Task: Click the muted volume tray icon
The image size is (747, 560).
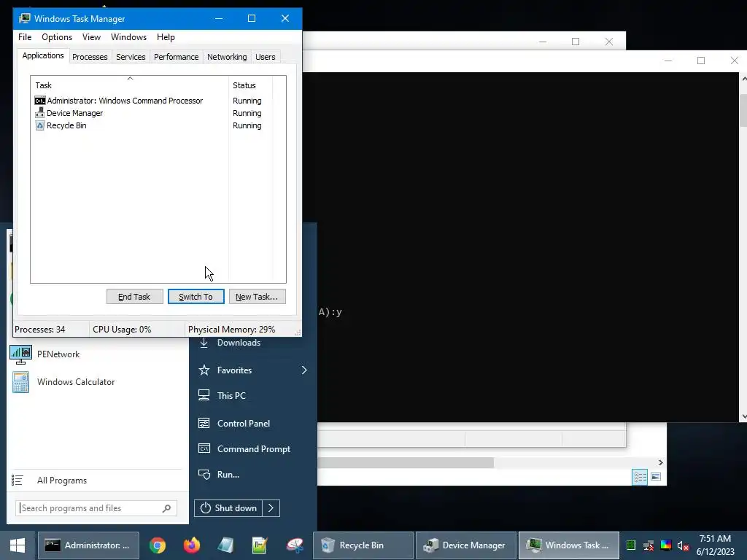Action: click(x=683, y=545)
